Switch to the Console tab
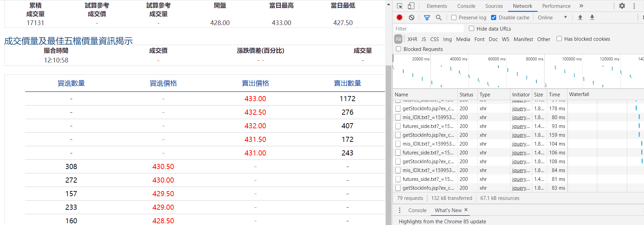Screen dimensions: 644x225 pos(466,6)
